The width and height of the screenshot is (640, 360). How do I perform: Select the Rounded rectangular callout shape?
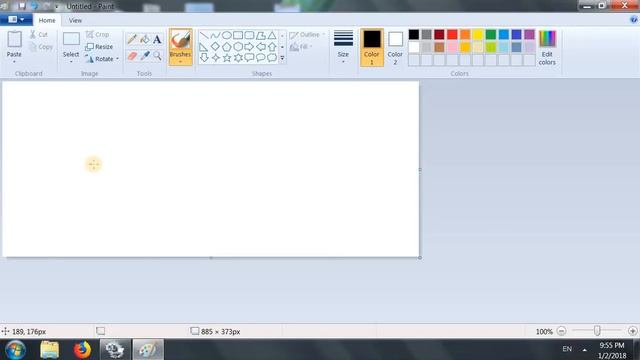(249, 58)
